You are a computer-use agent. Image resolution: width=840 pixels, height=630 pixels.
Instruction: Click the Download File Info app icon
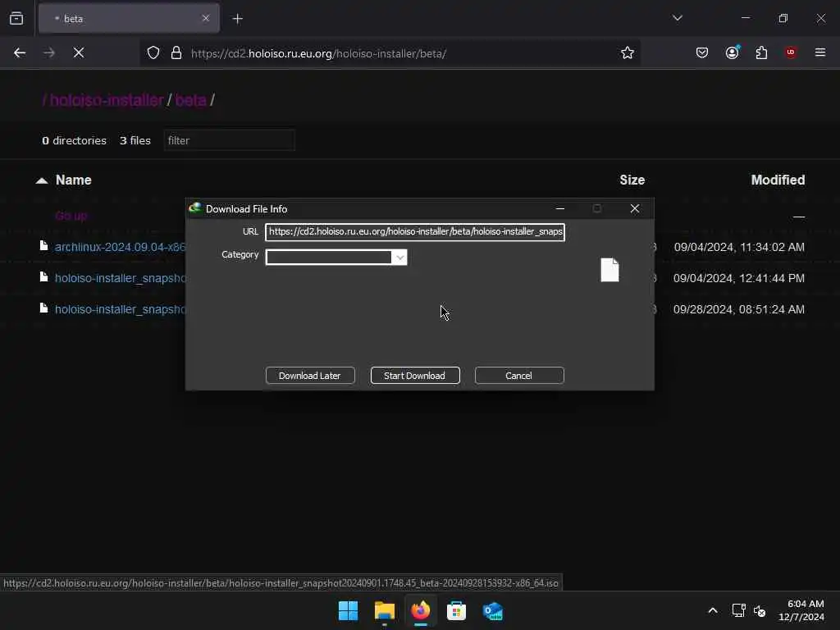195,208
